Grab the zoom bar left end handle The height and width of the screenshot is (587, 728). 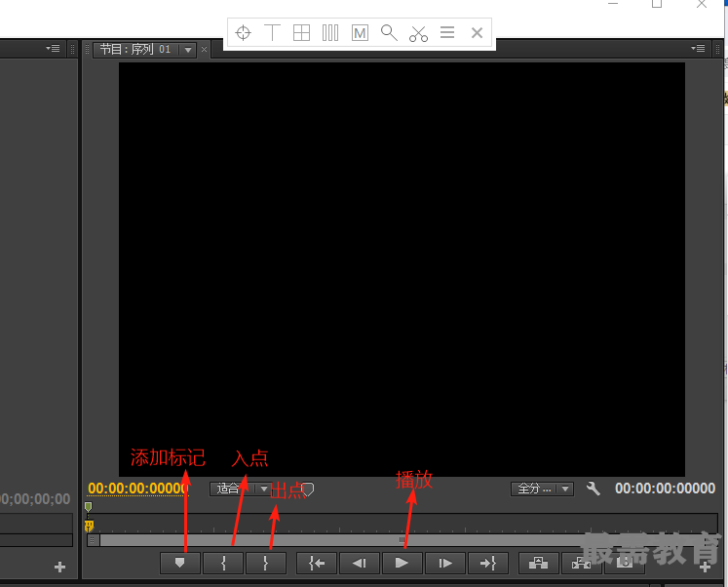point(94,540)
